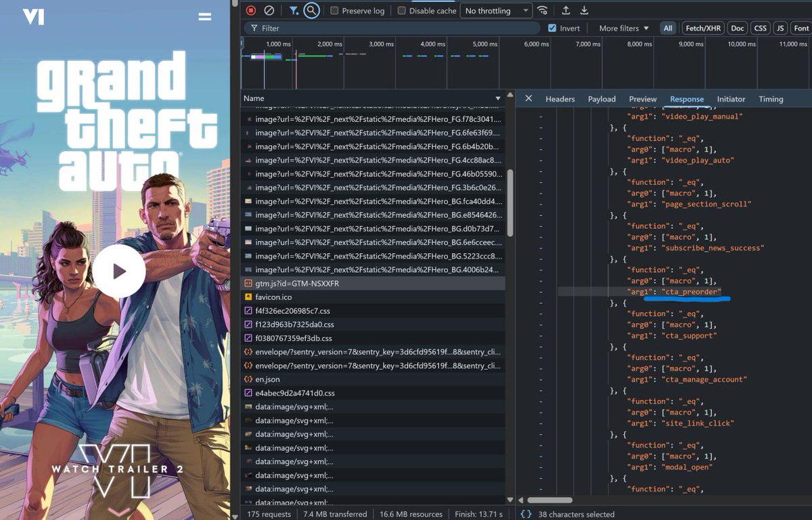The height and width of the screenshot is (520, 812).
Task: Filter requests by Font type
Action: 801,28
